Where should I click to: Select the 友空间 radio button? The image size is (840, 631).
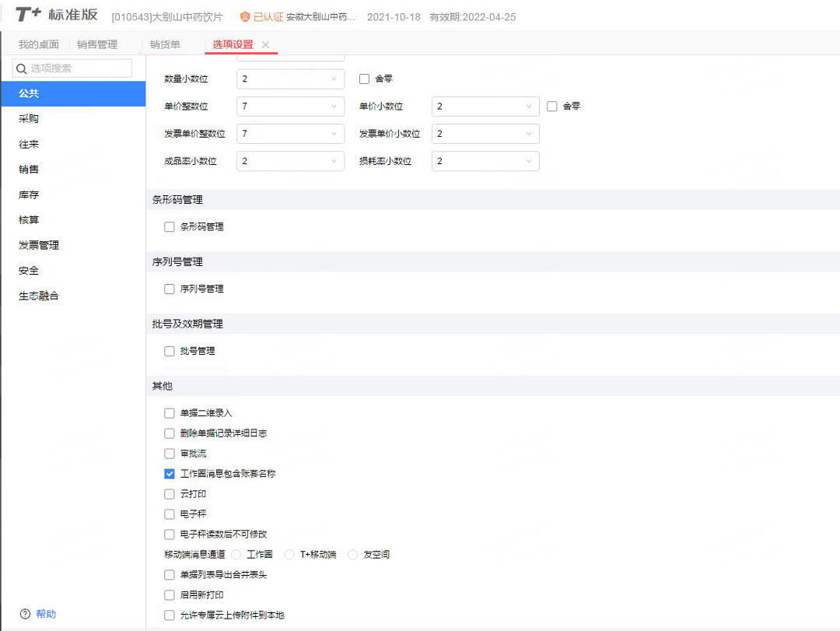[x=352, y=554]
